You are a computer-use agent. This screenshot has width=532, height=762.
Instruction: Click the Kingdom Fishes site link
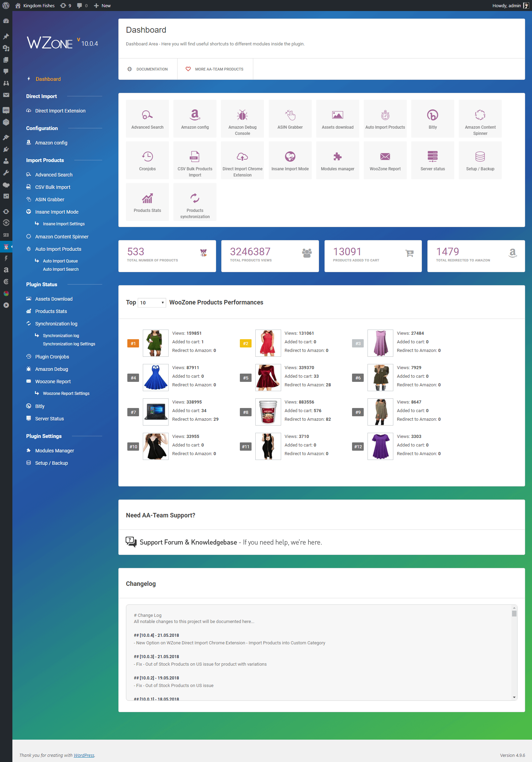(x=35, y=6)
